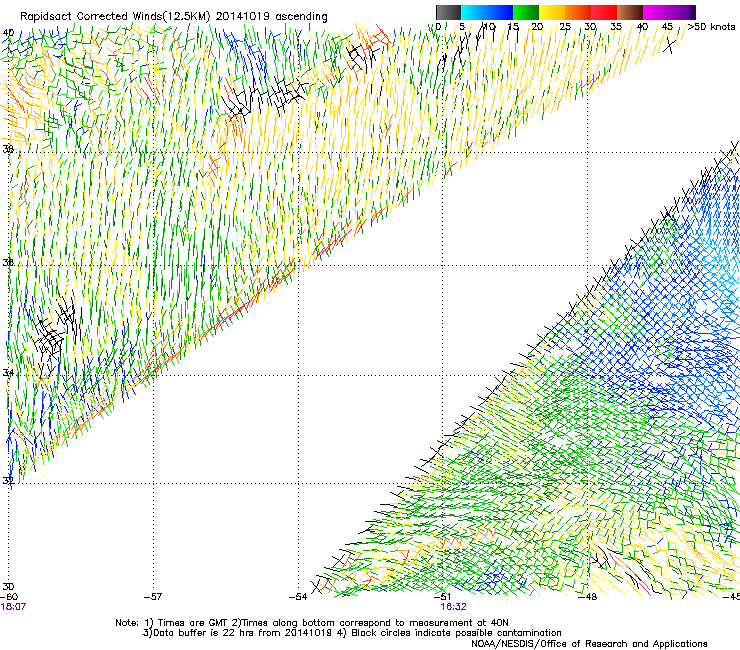Click the green 15-20 knots legend swatch
Viewport: 740px width, 650px height.
tap(526, 12)
